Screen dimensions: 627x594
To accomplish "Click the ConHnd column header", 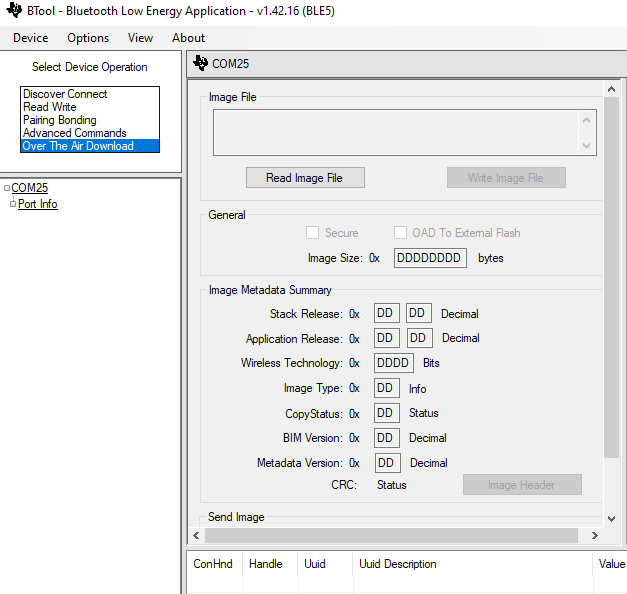I will pyautogui.click(x=214, y=564).
